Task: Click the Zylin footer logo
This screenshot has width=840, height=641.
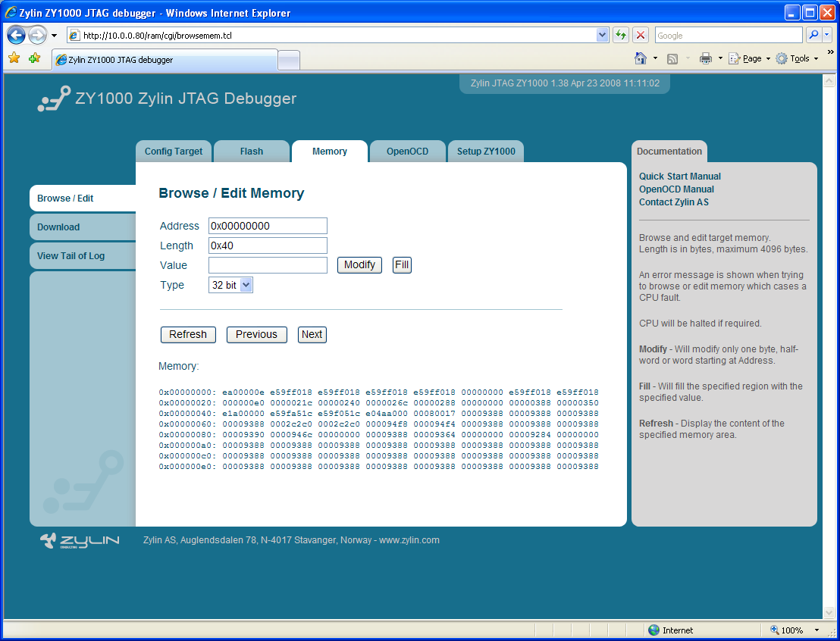Action: (x=80, y=540)
